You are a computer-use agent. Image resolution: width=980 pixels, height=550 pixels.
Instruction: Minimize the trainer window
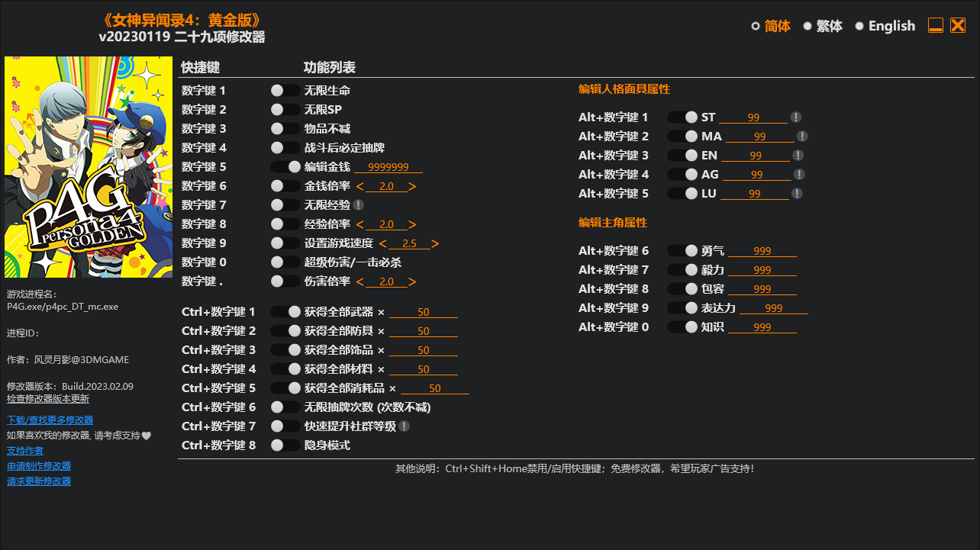click(x=936, y=26)
